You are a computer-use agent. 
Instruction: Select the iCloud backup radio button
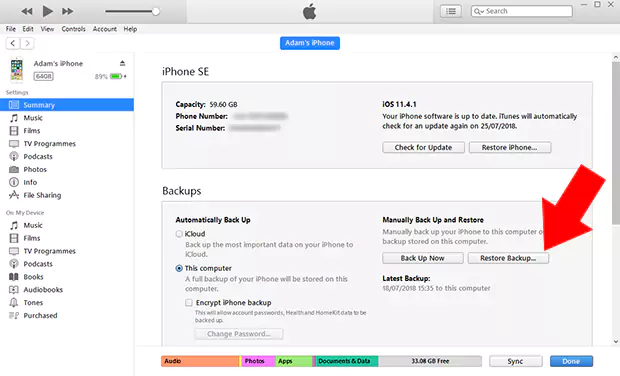(x=179, y=234)
